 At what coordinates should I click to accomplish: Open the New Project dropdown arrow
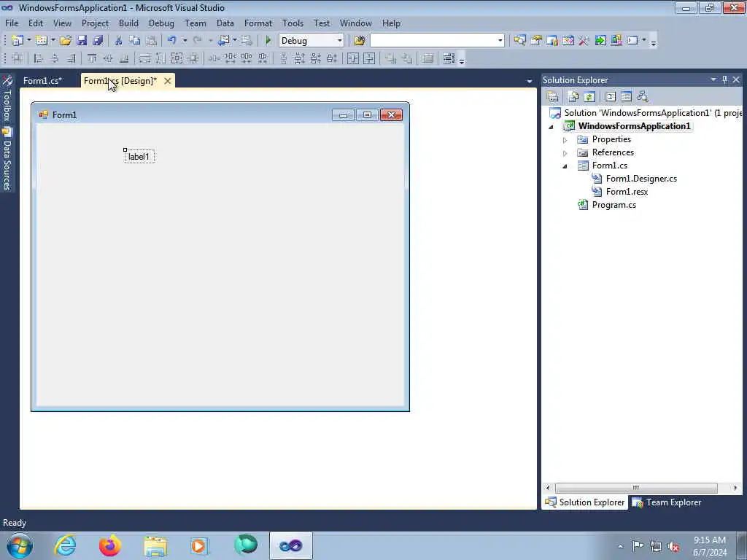28,41
